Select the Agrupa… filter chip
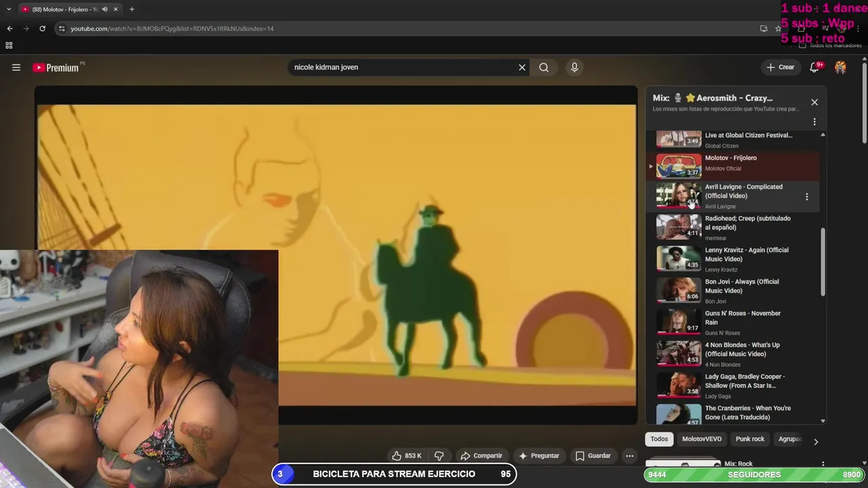Viewport: 868px width, 488px height. point(789,439)
